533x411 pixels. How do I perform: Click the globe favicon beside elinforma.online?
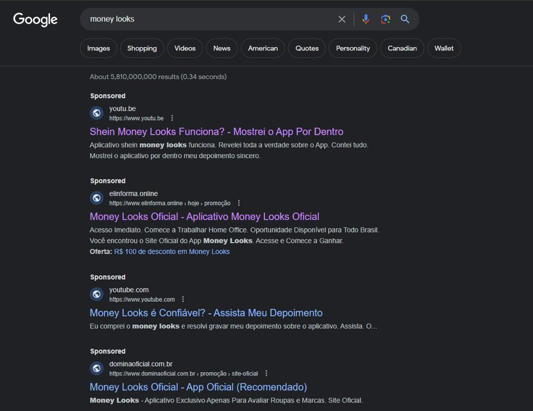click(x=97, y=198)
